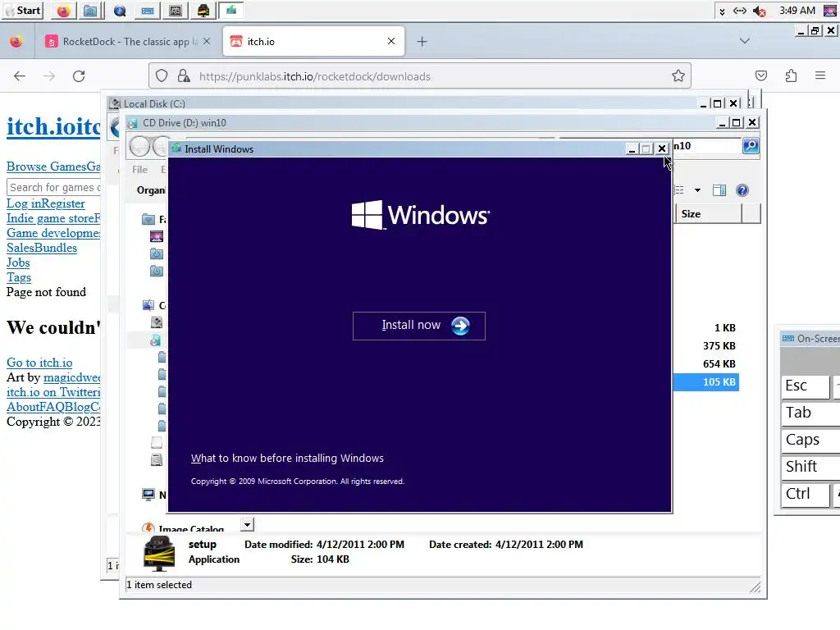The width and height of the screenshot is (840, 630).
Task: Open a new browser tab
Action: [422, 41]
